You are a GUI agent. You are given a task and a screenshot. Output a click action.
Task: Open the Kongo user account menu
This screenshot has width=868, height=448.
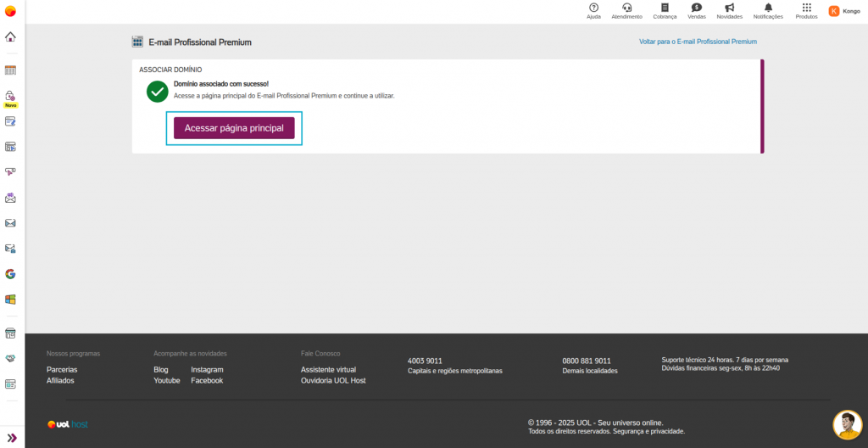[844, 11]
